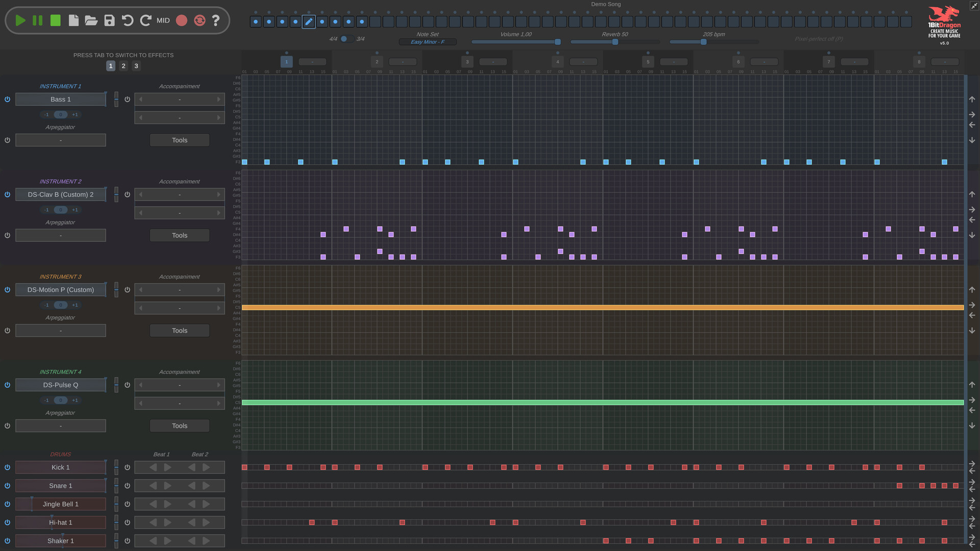
Task: Select Shaker 1 drum track
Action: [61, 541]
